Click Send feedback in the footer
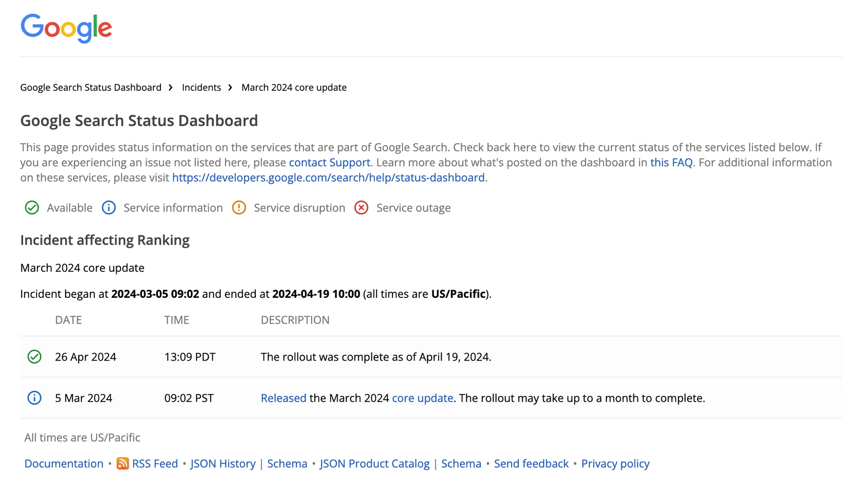 coord(531,464)
